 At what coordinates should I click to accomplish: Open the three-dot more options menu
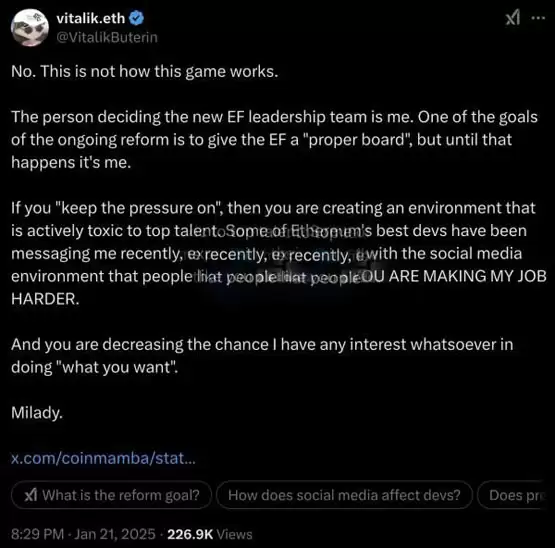pos(538,18)
